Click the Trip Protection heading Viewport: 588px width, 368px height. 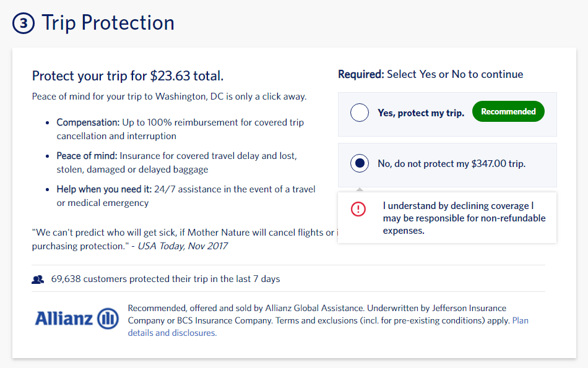108,23
